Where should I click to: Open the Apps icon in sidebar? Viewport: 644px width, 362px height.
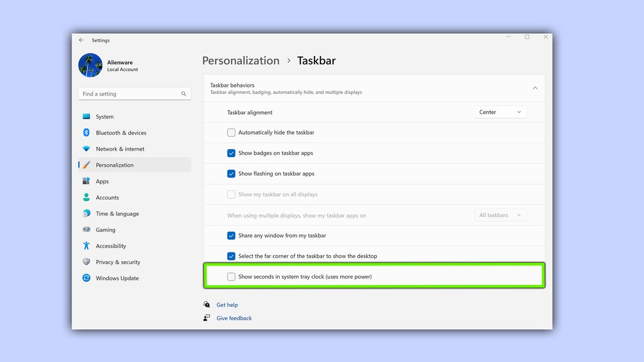click(x=86, y=181)
